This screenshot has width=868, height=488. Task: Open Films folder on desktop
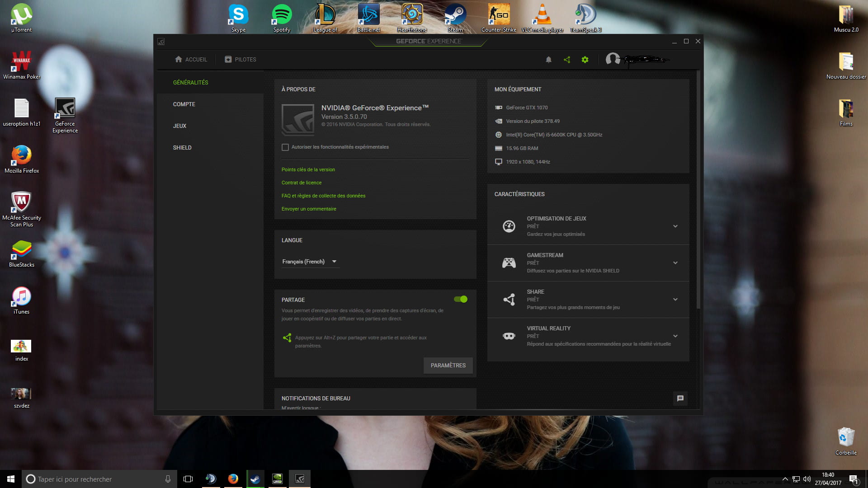click(846, 112)
